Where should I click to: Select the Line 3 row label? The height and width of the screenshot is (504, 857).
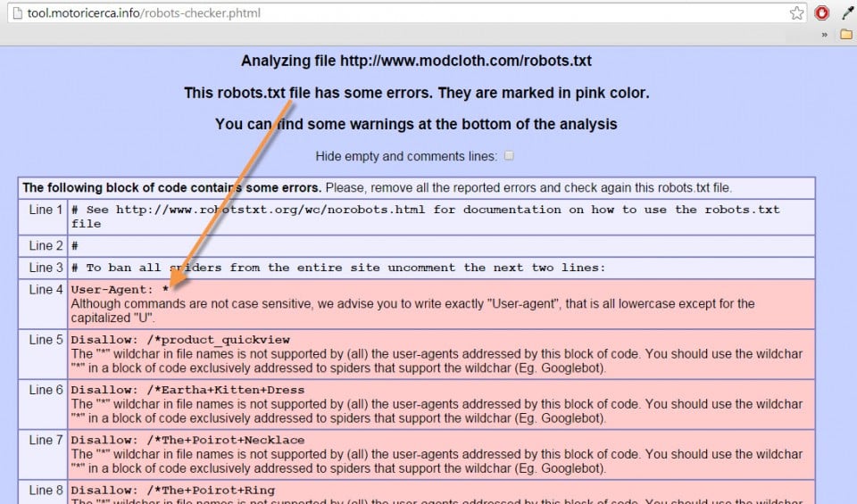tap(46, 268)
